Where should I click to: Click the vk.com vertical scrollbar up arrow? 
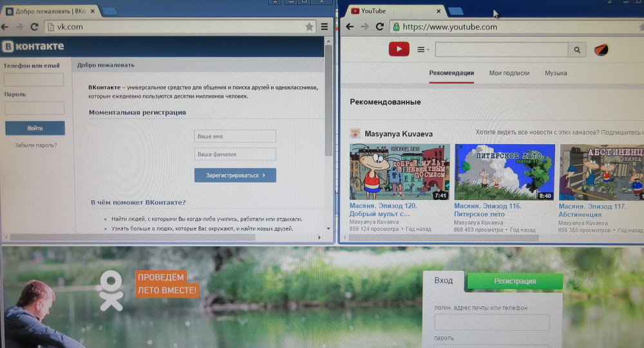pyautogui.click(x=328, y=41)
